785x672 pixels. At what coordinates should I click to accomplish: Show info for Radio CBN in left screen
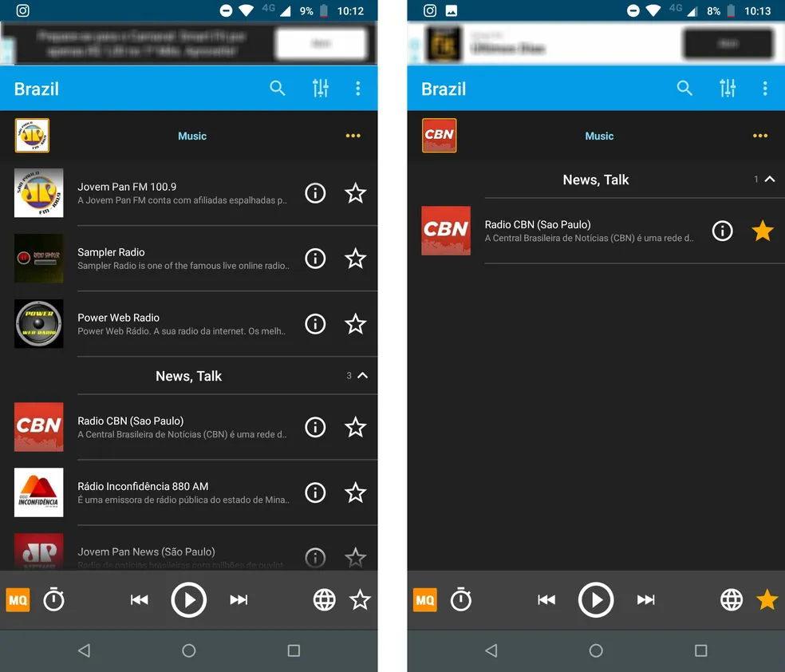click(x=315, y=427)
